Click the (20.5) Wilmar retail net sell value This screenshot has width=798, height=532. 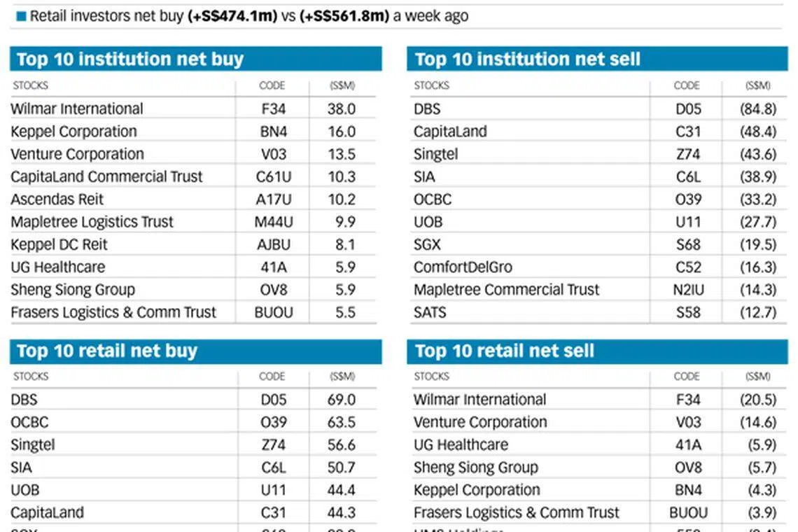758,400
